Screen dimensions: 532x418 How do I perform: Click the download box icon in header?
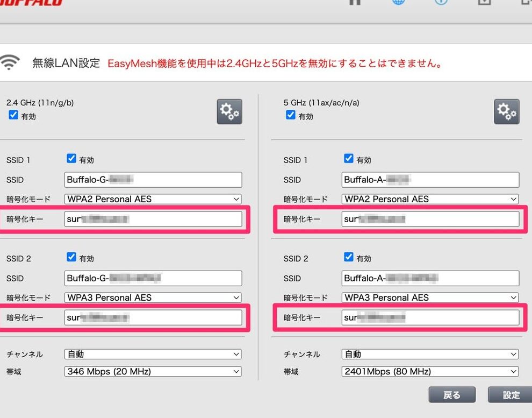[484, 2]
